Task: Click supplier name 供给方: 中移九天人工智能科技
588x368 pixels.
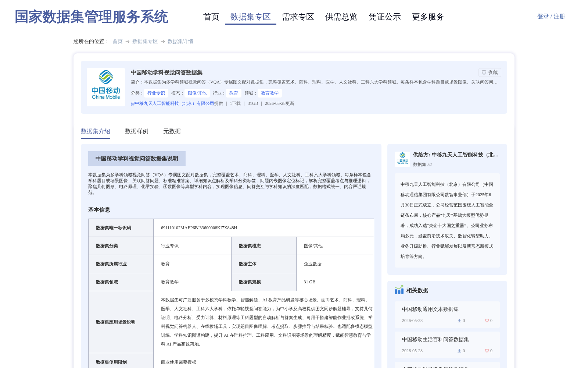Action: point(456,155)
